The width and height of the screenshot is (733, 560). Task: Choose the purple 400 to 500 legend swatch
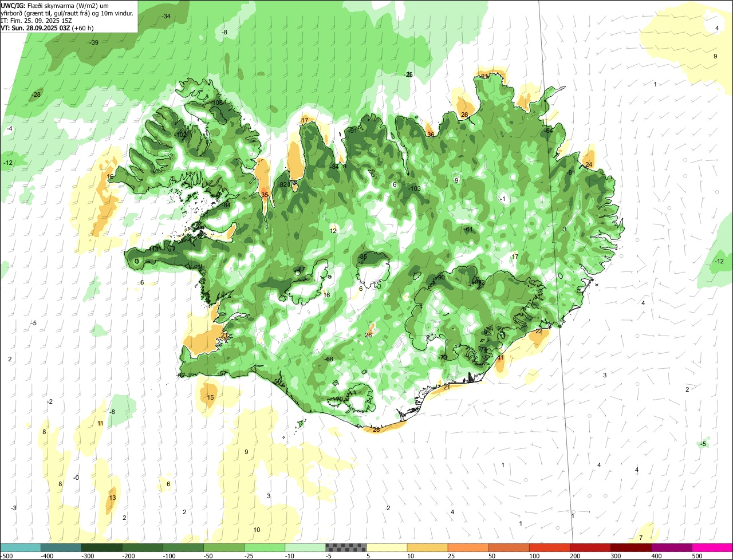[672, 548]
